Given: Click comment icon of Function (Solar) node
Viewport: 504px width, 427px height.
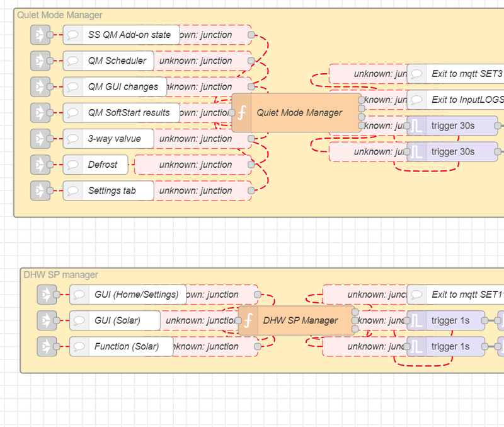Looking at the screenshot, I should tap(79, 346).
